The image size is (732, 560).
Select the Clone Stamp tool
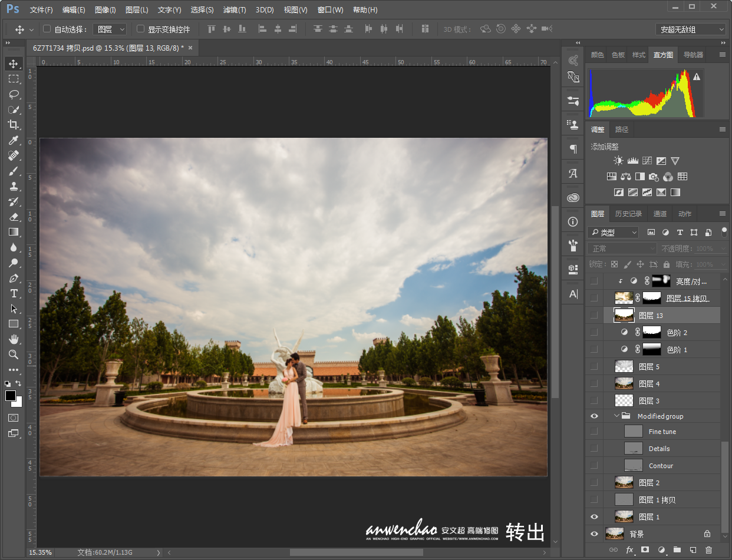point(14,186)
